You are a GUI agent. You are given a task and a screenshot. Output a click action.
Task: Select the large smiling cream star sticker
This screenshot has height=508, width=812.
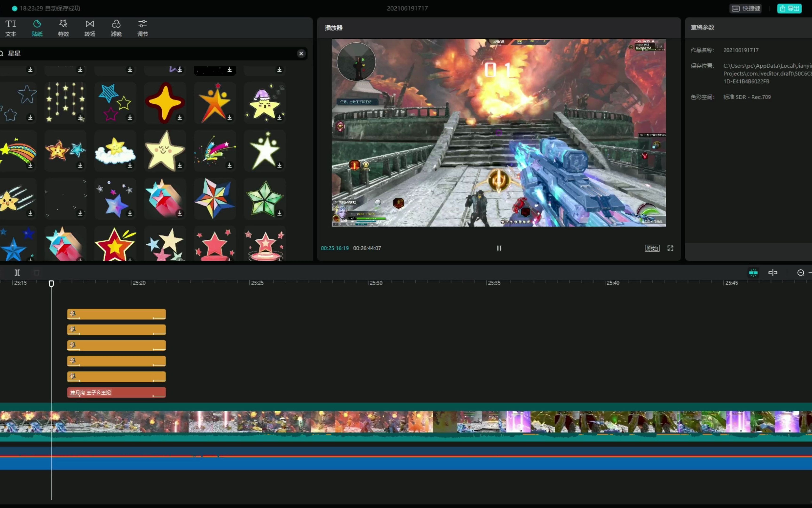[165, 151]
